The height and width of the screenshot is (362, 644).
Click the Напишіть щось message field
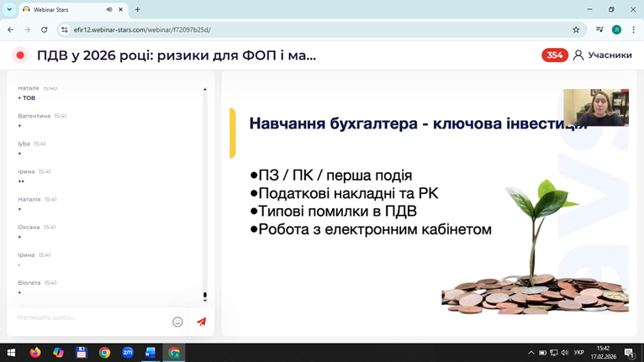88,317
